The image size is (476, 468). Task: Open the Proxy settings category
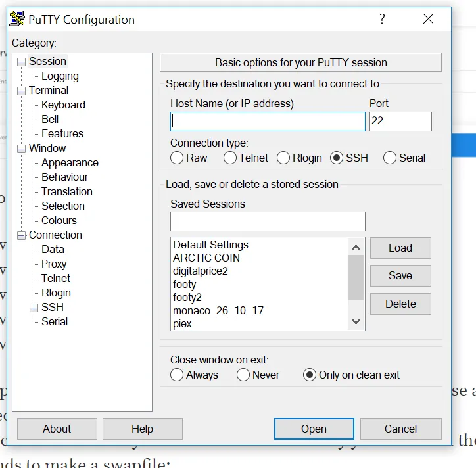[54, 264]
